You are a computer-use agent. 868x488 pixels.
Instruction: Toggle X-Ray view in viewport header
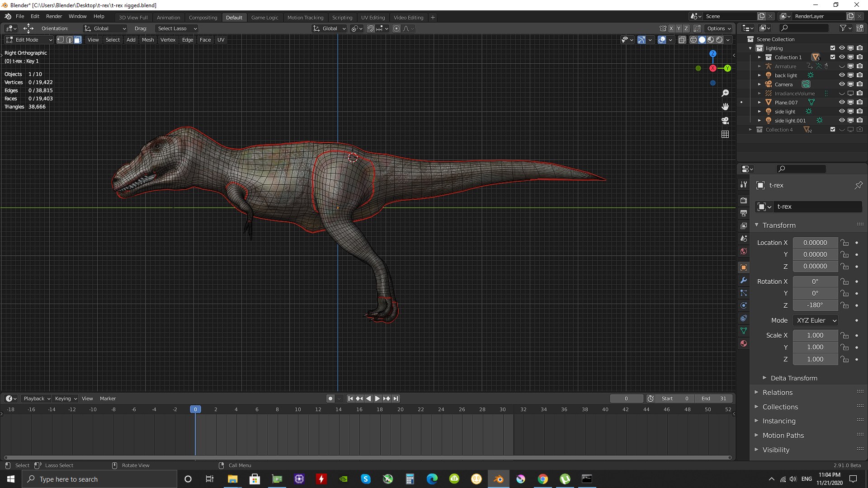point(682,40)
